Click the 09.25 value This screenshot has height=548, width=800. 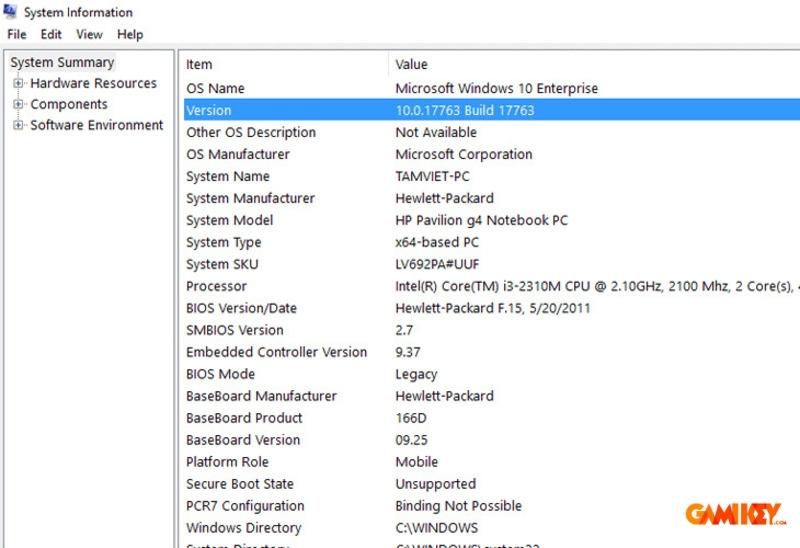pyautogui.click(x=411, y=439)
